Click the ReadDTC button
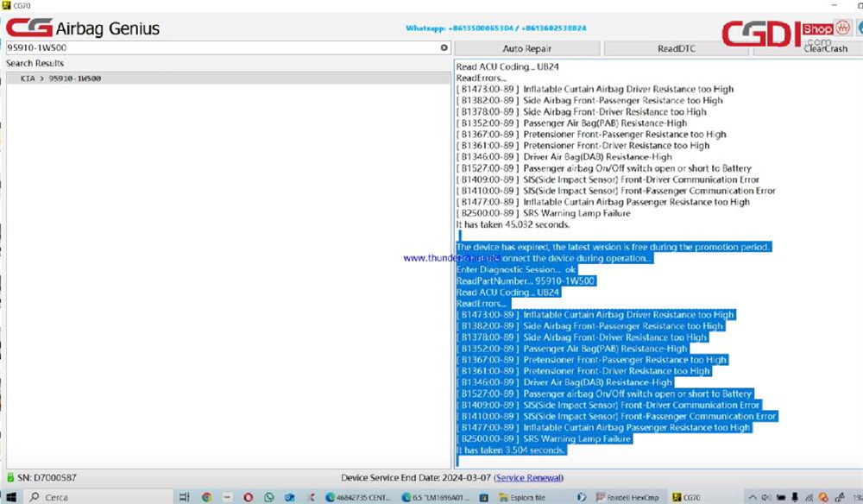Image resolution: width=863 pixels, height=504 pixels. (677, 48)
